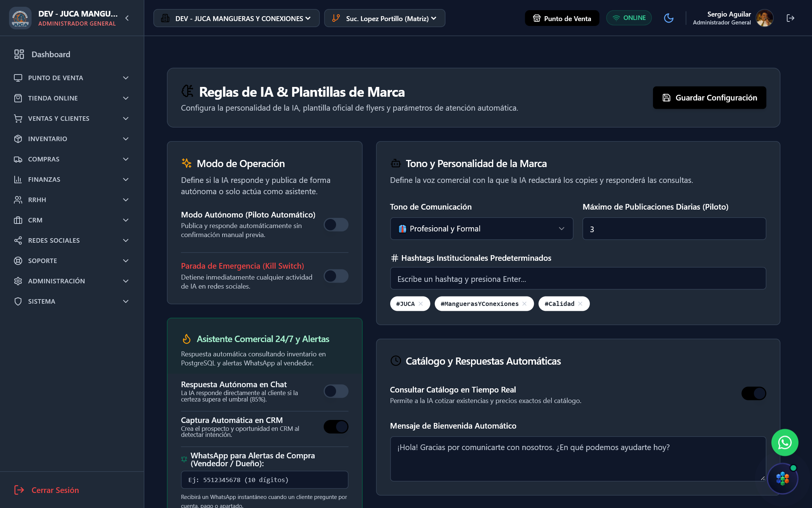Open the CRM menu item
This screenshot has width=812, height=508.
point(72,220)
